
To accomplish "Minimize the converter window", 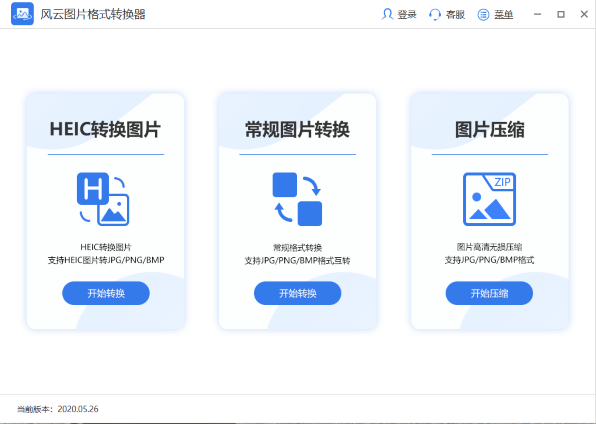I will click(537, 14).
